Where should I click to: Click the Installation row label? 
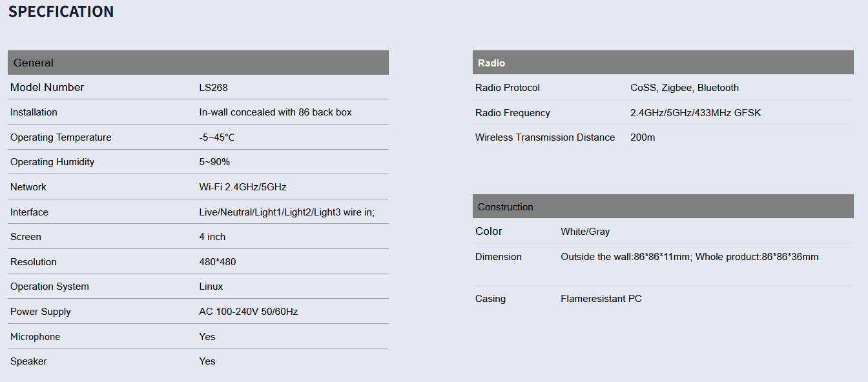(x=34, y=112)
